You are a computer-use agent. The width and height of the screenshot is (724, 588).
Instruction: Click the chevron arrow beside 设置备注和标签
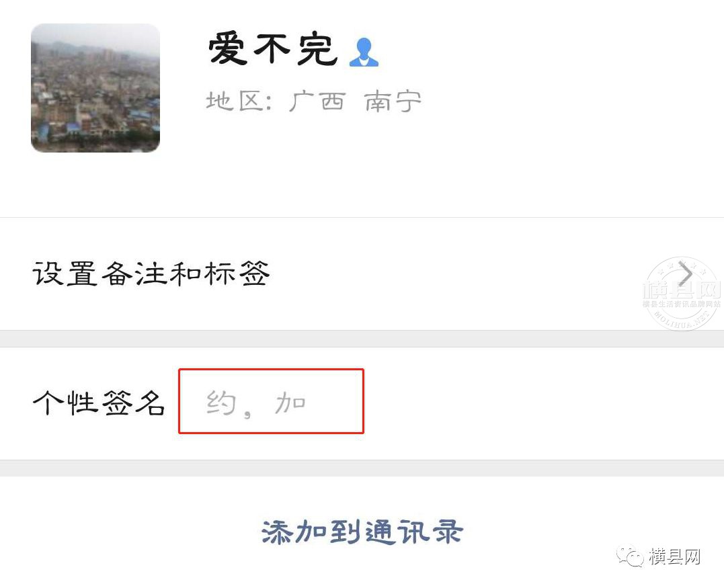(x=686, y=274)
